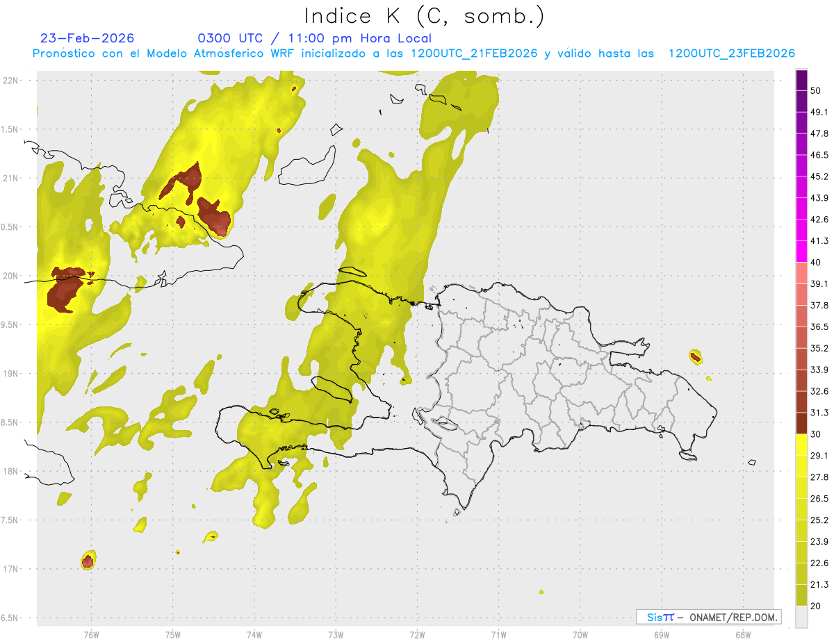Click the '26.5' color scale label
834x644 pixels.
click(819, 499)
